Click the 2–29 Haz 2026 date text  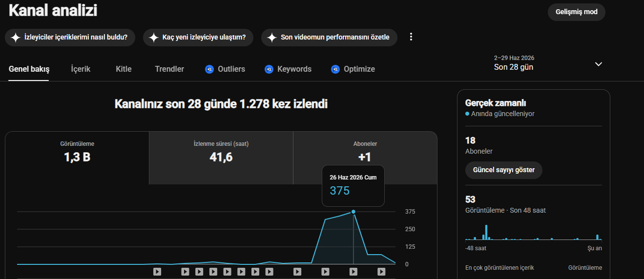click(514, 58)
